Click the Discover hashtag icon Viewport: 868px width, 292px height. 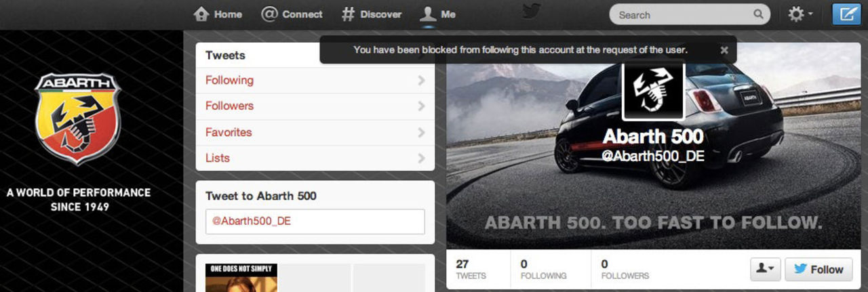pos(348,14)
